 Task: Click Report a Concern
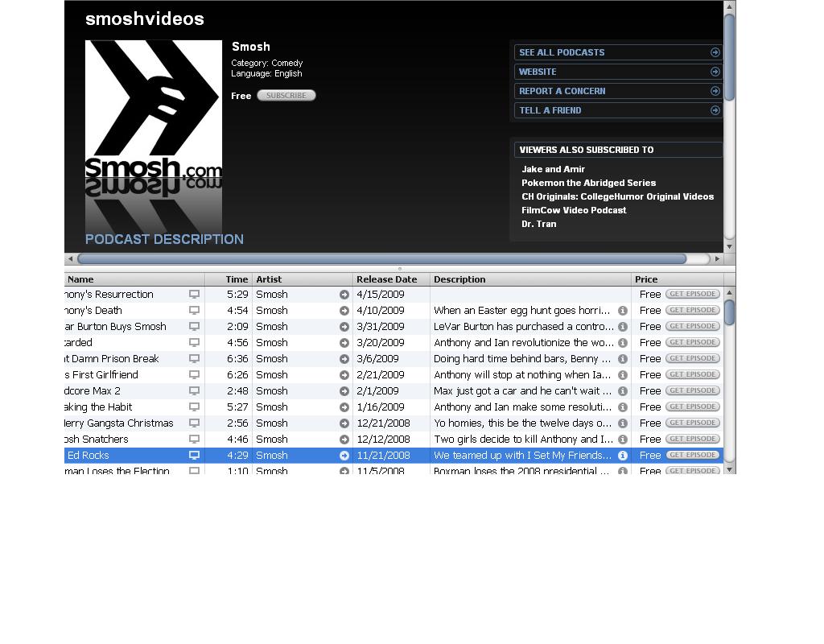618,91
